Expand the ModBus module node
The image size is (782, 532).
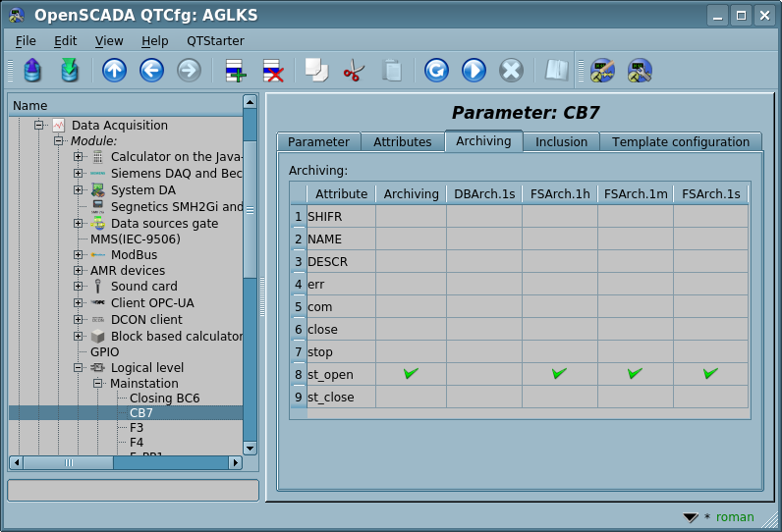click(x=78, y=254)
